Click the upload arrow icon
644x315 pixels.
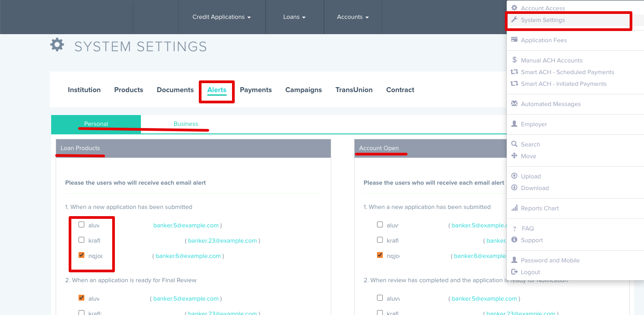pyautogui.click(x=514, y=176)
